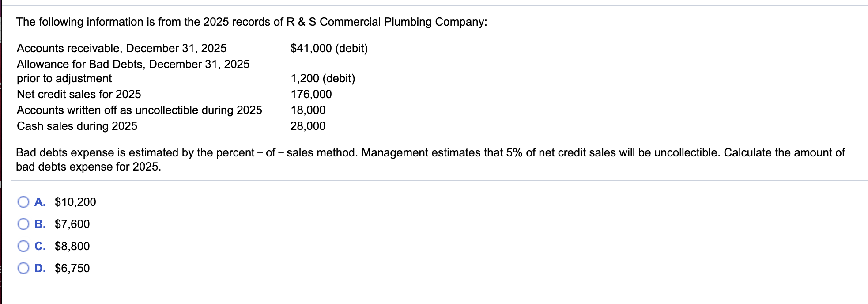Select radio button for answer A

pyautogui.click(x=23, y=202)
